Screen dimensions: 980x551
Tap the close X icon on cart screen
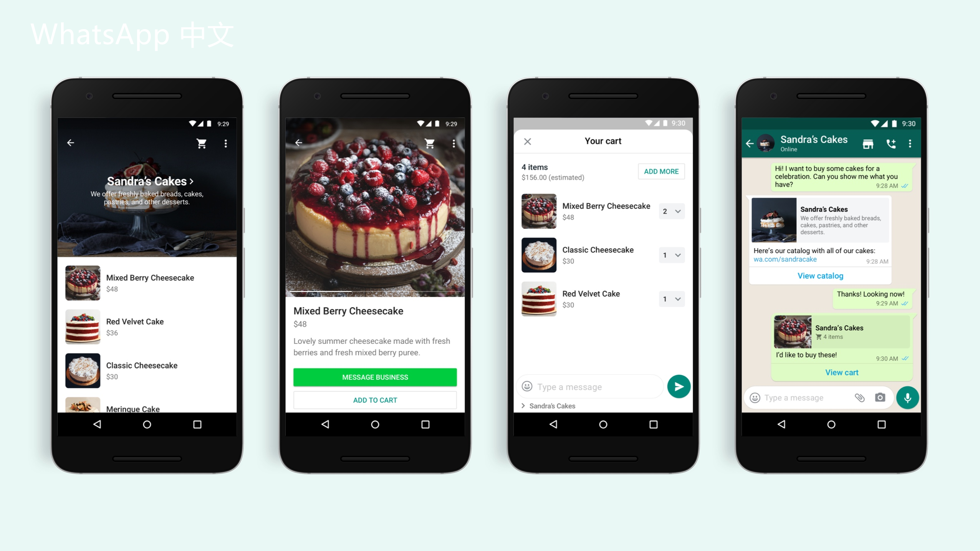(528, 141)
